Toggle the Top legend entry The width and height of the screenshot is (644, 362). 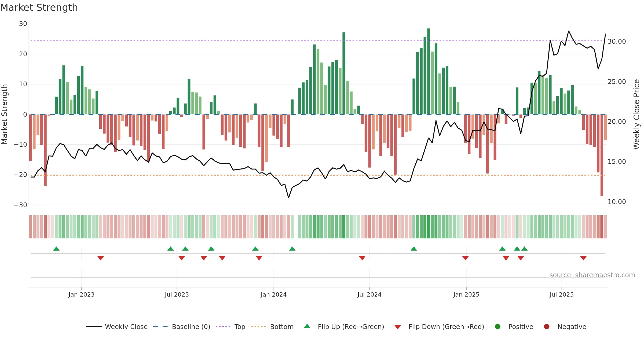(230, 327)
